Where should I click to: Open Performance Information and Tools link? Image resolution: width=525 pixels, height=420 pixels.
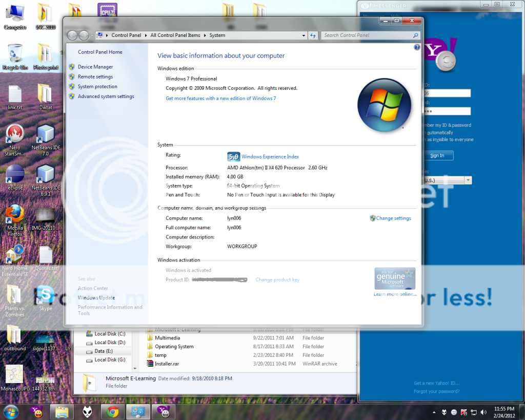[110, 310]
